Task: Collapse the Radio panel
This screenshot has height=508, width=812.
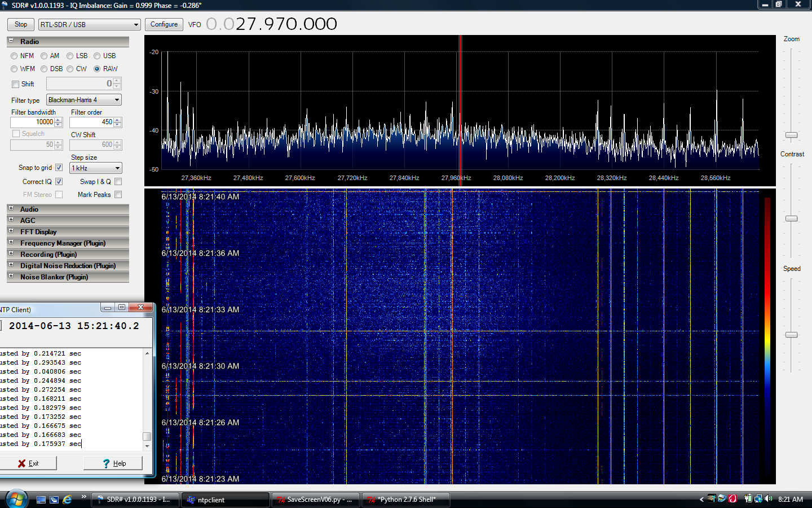Action: coord(11,41)
